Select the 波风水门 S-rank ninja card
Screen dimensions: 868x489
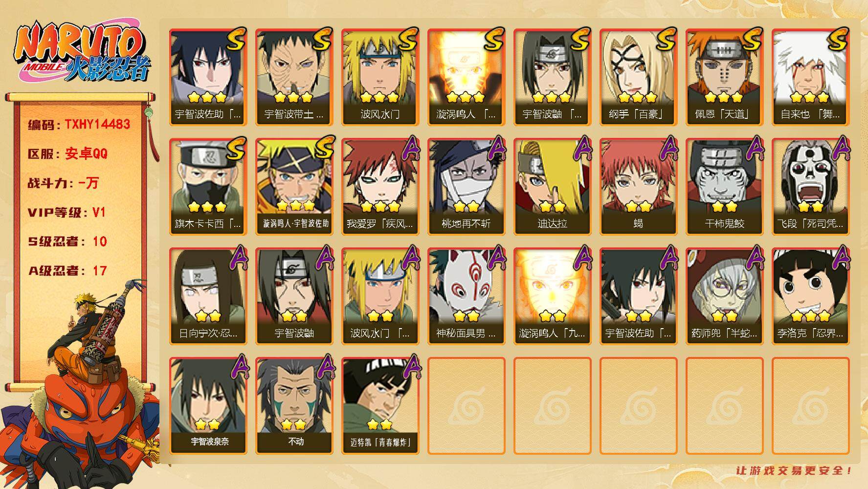tap(380, 77)
